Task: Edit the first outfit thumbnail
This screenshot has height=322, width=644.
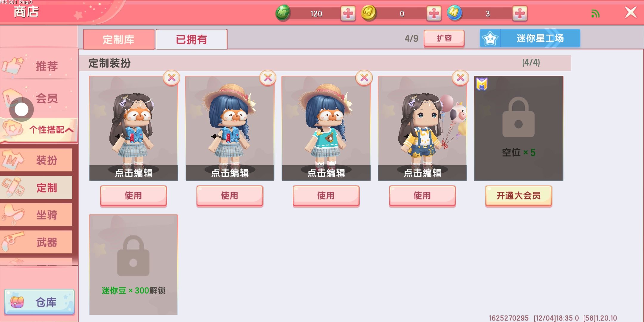Action: 134,128
